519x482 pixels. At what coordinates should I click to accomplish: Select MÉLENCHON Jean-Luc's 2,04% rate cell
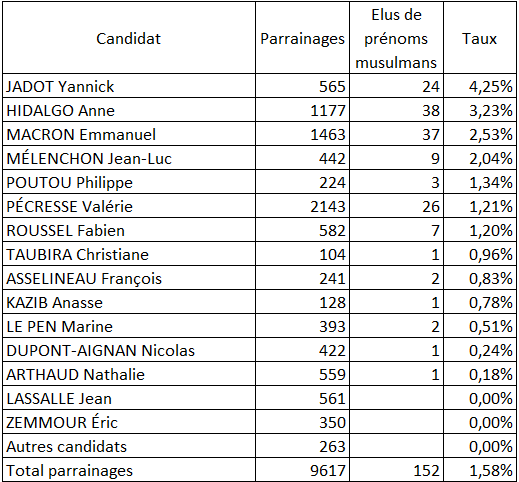[480, 158]
